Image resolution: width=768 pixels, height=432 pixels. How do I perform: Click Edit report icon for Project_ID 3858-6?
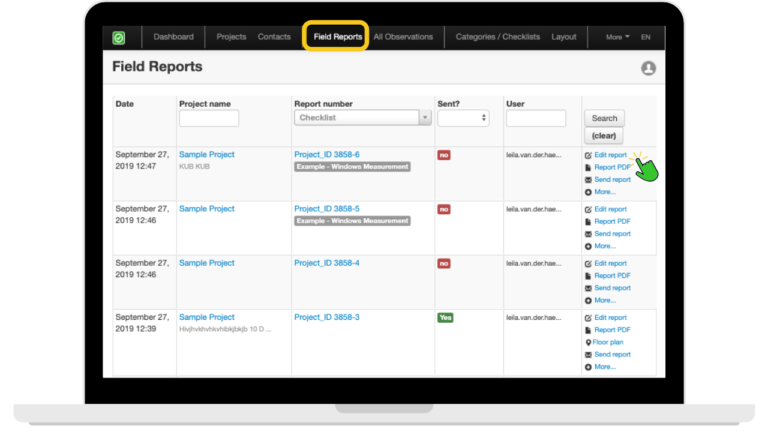click(x=588, y=156)
